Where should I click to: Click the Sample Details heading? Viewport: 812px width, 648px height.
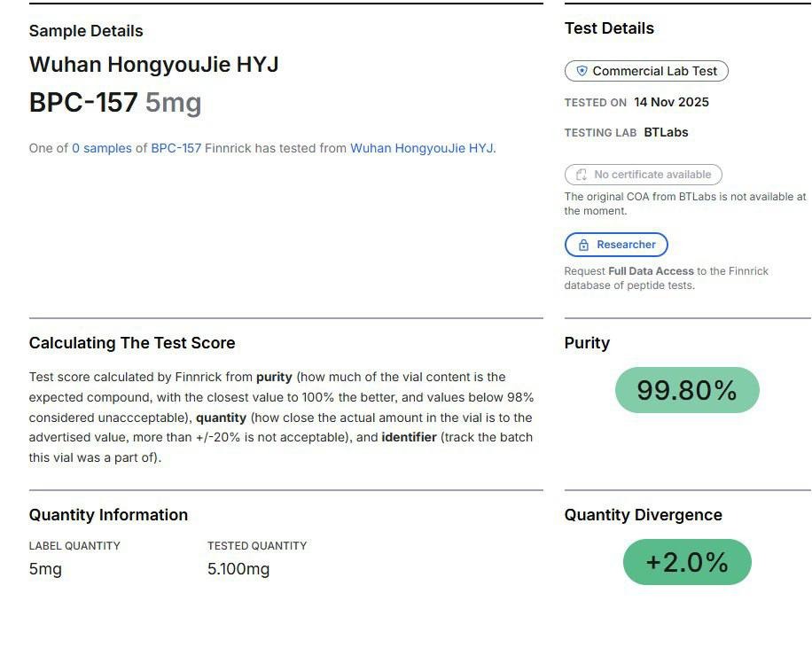pyautogui.click(x=86, y=31)
